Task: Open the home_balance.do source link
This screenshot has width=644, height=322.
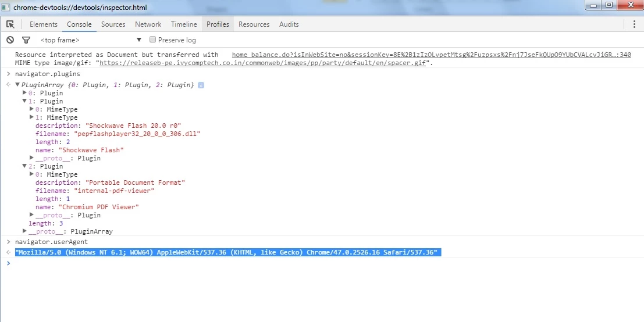Action: [x=431, y=55]
